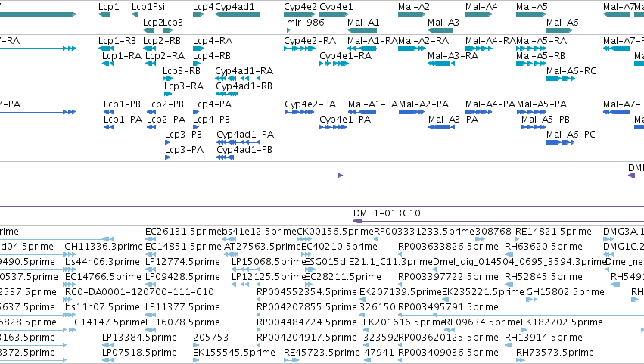
Task: Click the Lcp1-PA protein label
Action: pos(123,120)
